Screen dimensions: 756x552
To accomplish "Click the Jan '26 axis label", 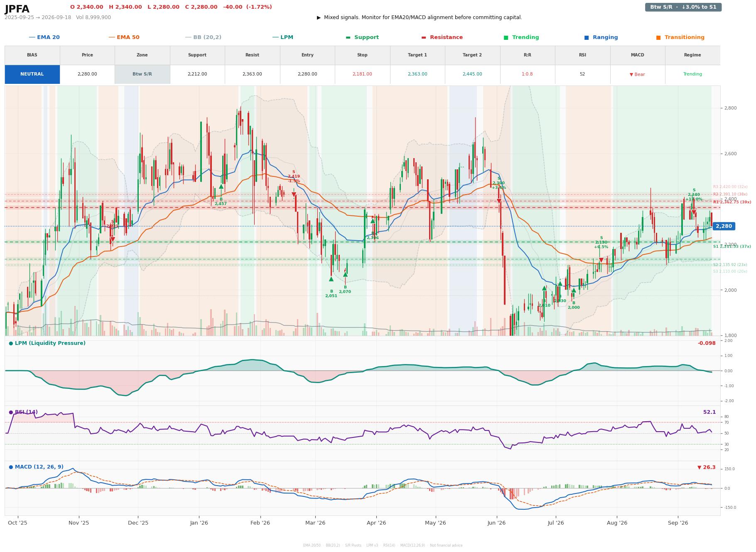I will [199, 523].
